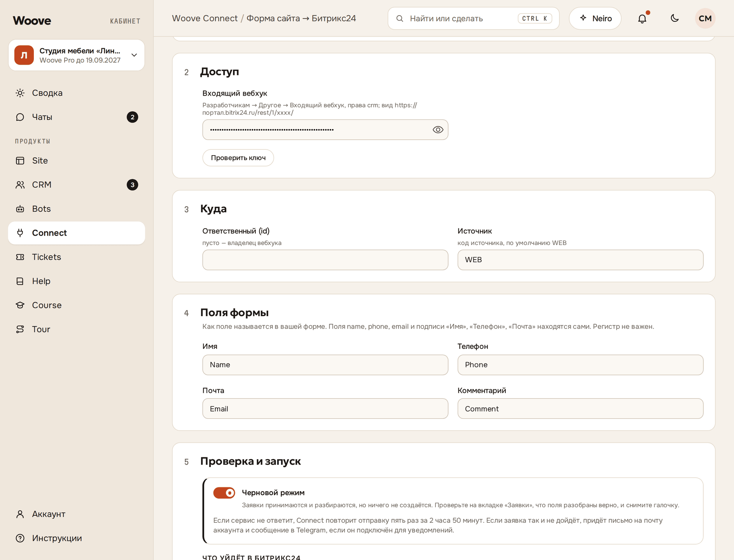Open Сводка in the sidebar
The height and width of the screenshot is (560, 734).
click(77, 93)
